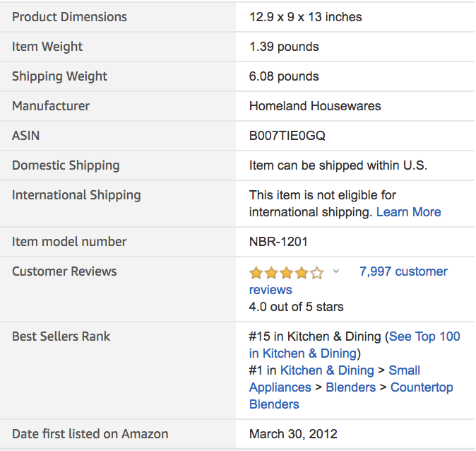Open the 7,997 customer reviews link
This screenshot has height=451, width=476.
click(x=403, y=271)
